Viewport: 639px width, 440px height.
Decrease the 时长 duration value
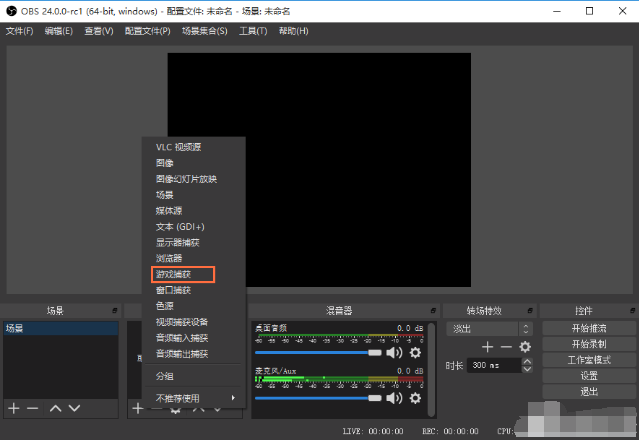[x=527, y=369]
